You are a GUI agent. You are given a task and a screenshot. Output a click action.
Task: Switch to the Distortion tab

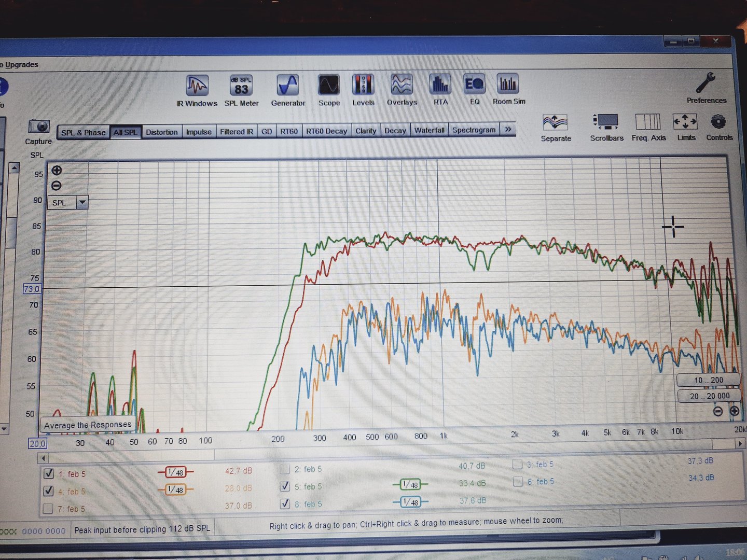coord(161,132)
